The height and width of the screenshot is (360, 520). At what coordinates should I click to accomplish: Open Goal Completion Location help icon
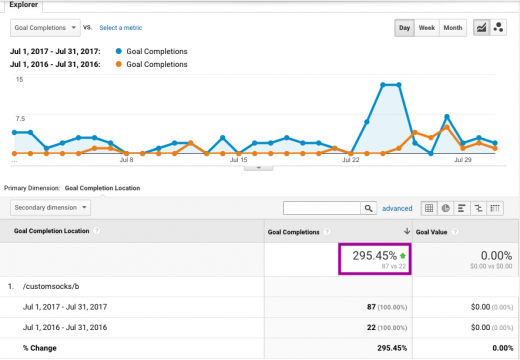[96, 231]
